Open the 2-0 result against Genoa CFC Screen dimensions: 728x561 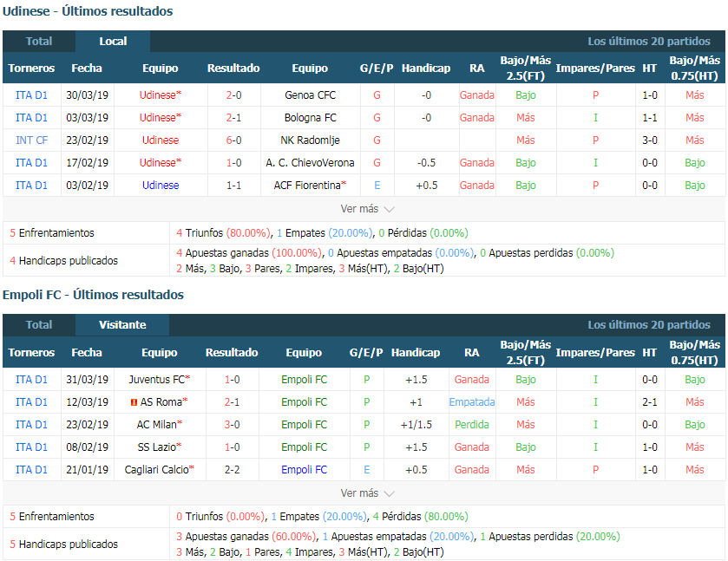point(233,95)
